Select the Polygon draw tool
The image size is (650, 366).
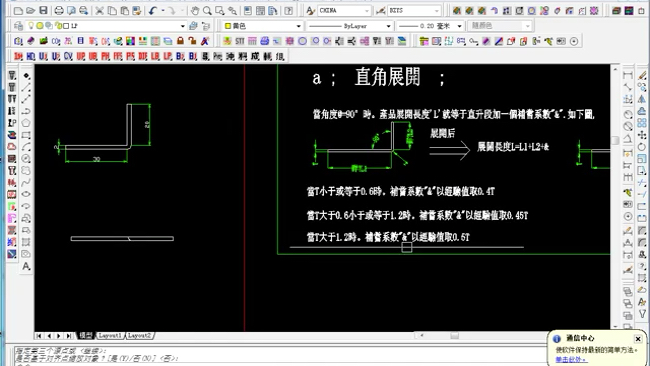[26, 123]
